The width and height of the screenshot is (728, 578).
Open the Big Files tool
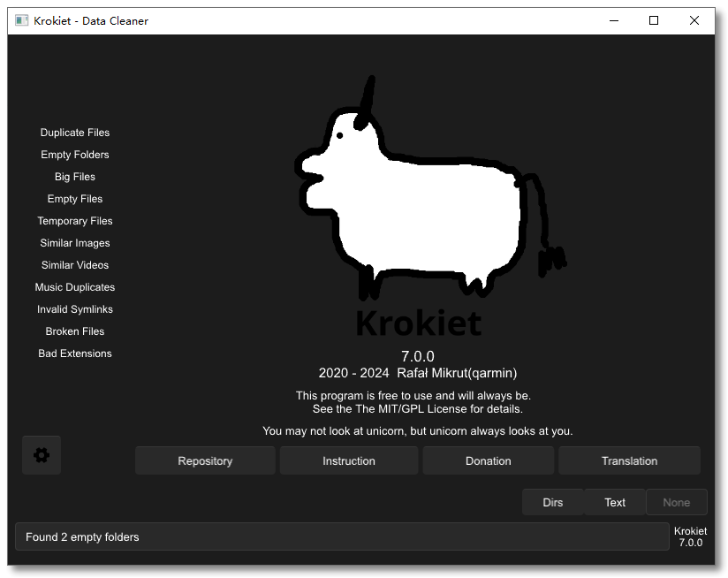75,177
